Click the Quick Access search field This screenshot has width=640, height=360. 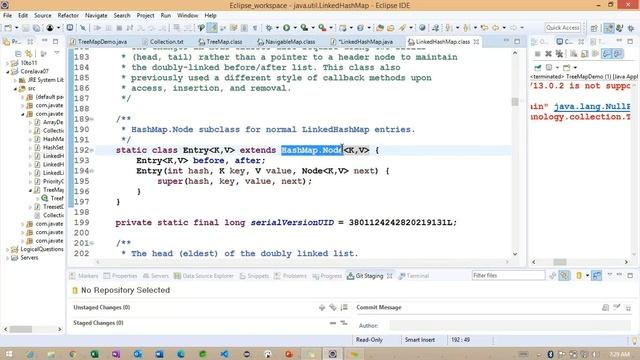pos(562,28)
